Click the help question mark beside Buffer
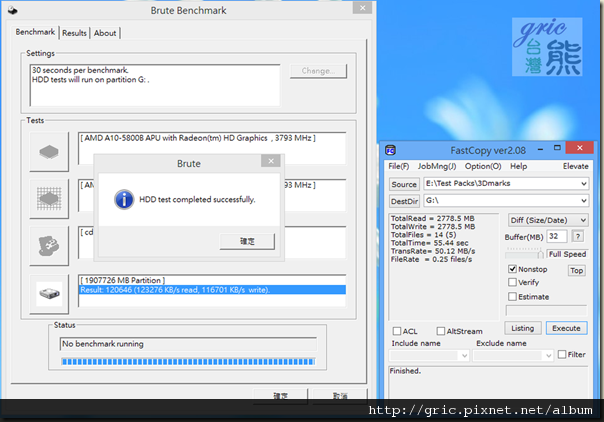Image resolution: width=604 pixels, height=422 pixels. (x=578, y=236)
